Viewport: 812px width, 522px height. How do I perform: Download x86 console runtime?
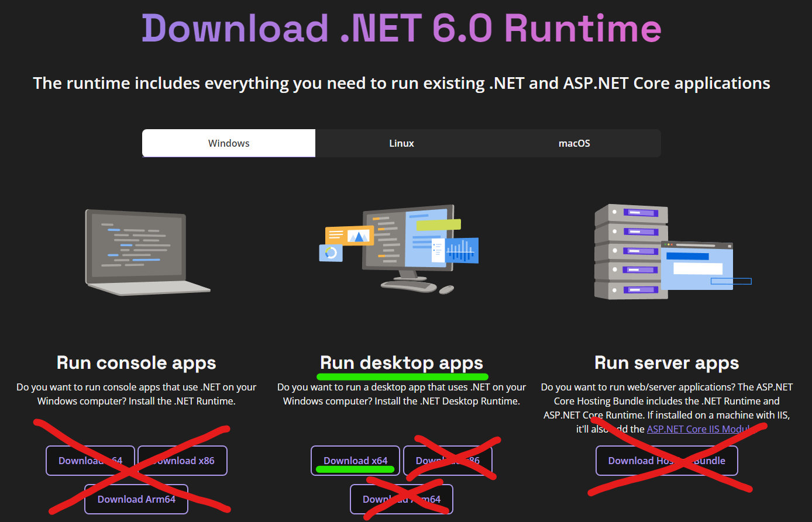pyautogui.click(x=183, y=461)
